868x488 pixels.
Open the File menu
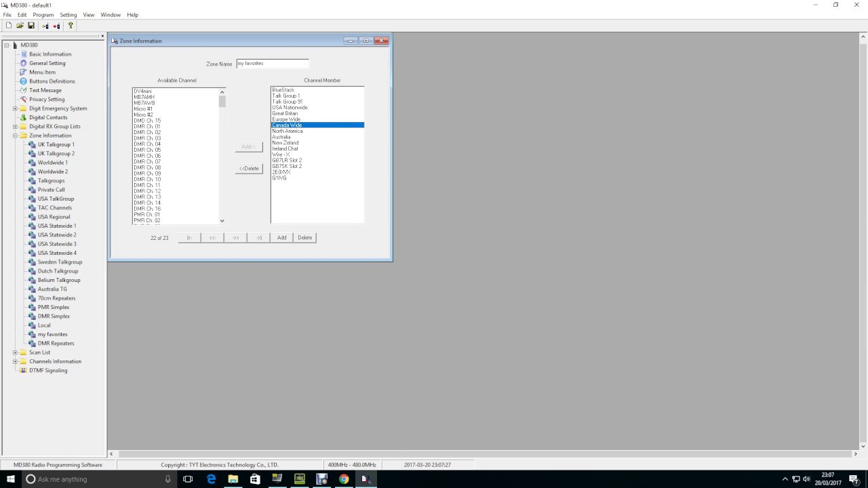pos(7,14)
